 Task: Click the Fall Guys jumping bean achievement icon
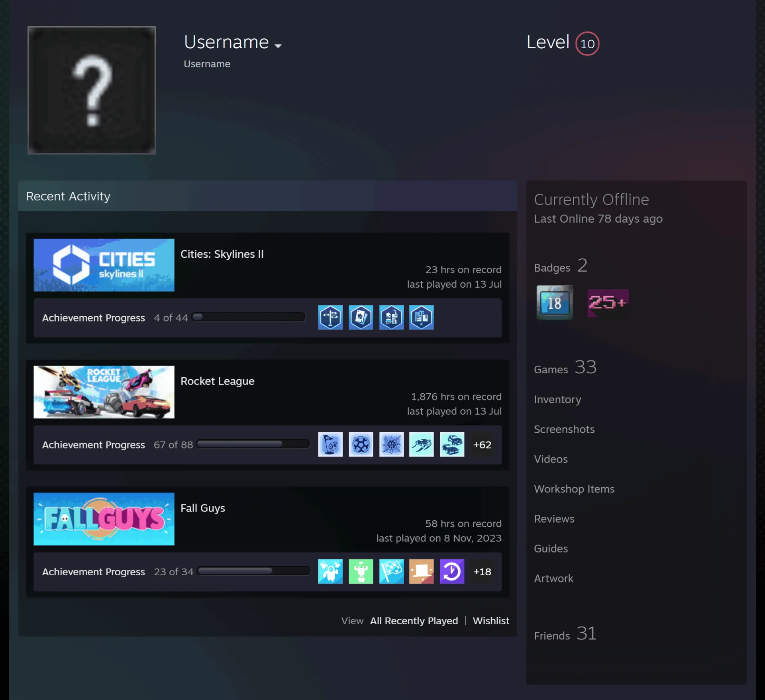tap(330, 571)
